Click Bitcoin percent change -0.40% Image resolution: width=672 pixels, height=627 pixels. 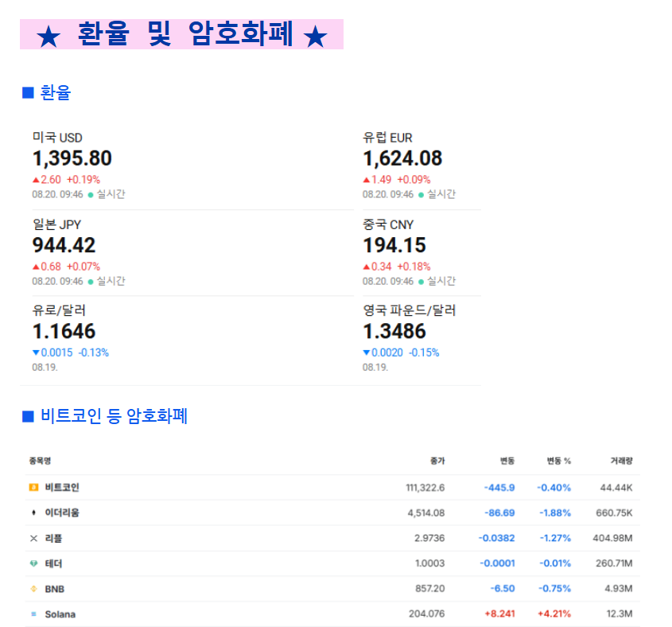coord(554,488)
